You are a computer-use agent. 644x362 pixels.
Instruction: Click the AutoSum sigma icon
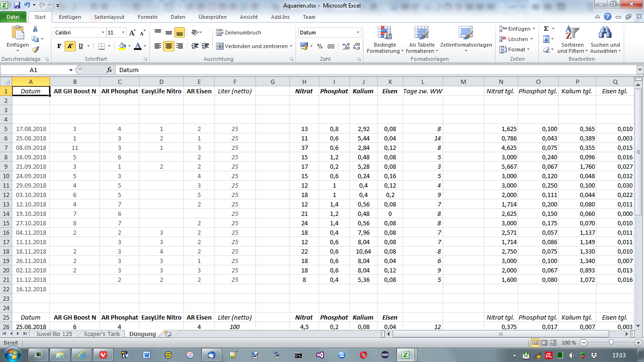(x=546, y=29)
